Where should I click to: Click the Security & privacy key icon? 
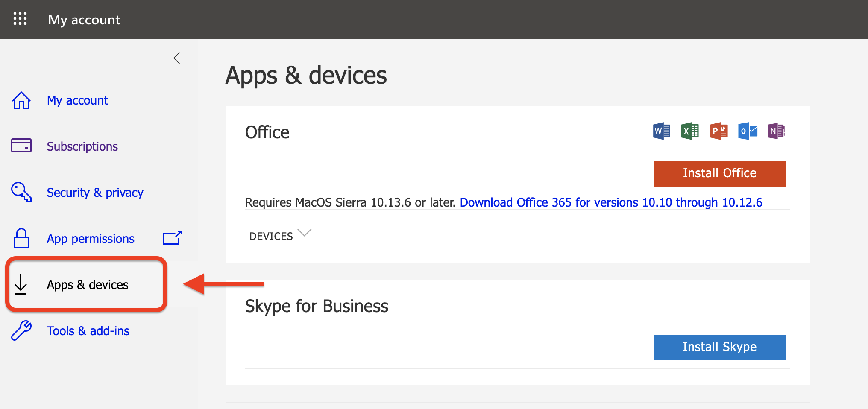click(x=21, y=192)
